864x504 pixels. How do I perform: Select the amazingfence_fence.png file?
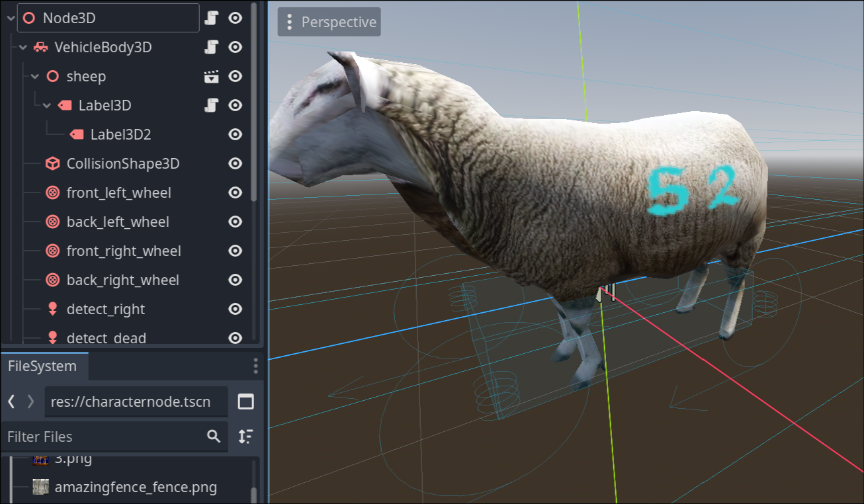(134, 487)
